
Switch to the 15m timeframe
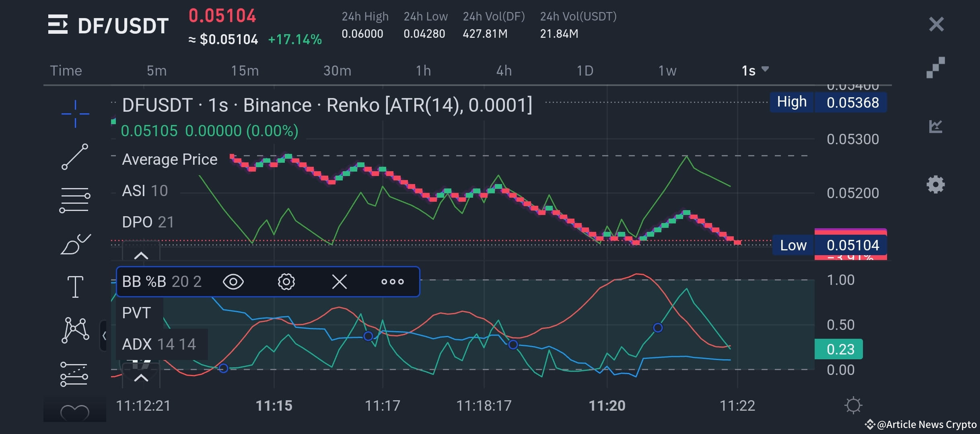coord(245,70)
